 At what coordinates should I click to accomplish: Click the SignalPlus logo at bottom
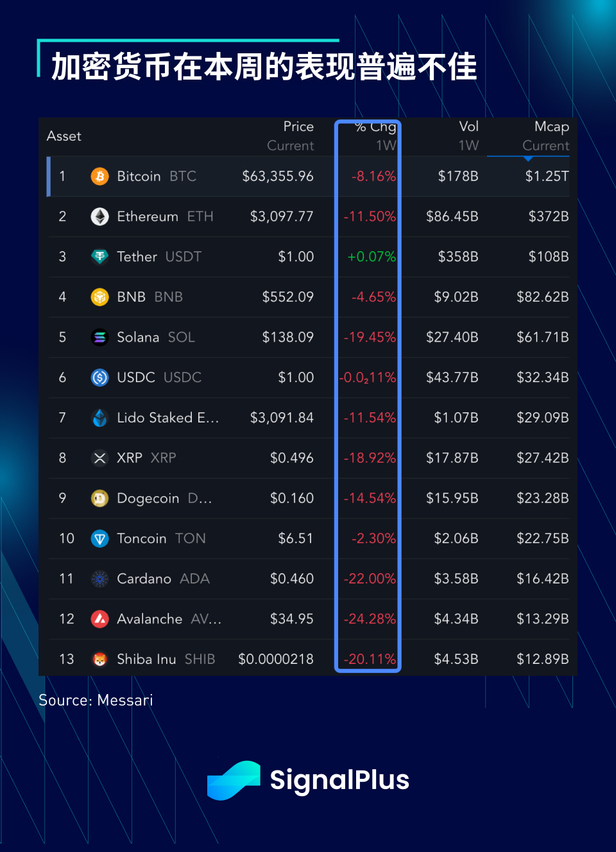308,780
